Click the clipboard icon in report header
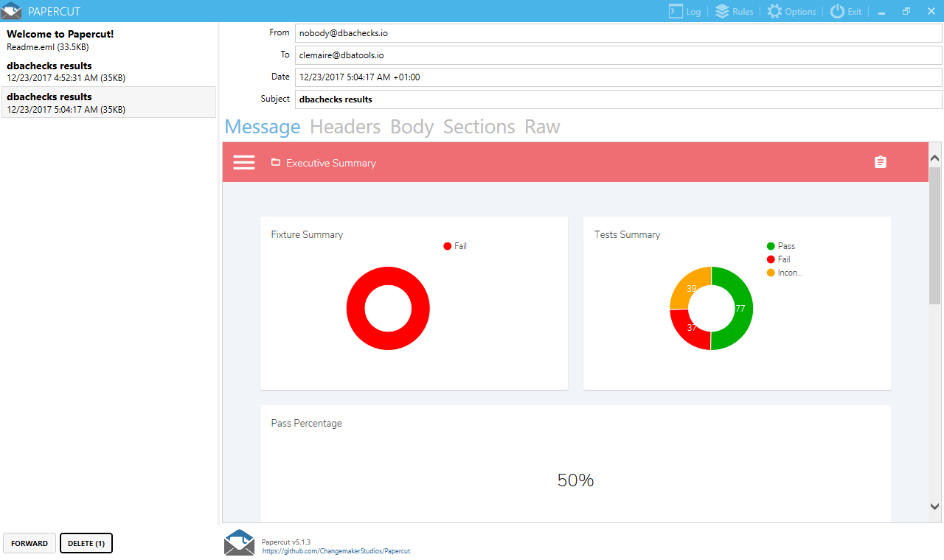Viewport: 944px width, 560px height. coord(880,162)
